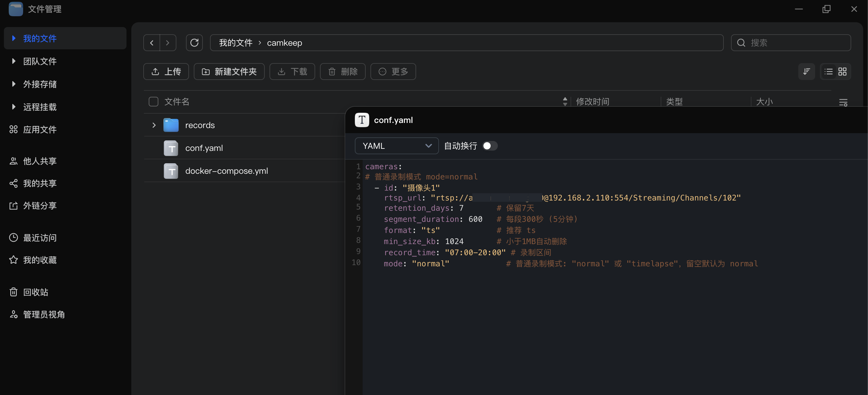Open the sort order options icon
The image size is (868, 395).
click(807, 72)
